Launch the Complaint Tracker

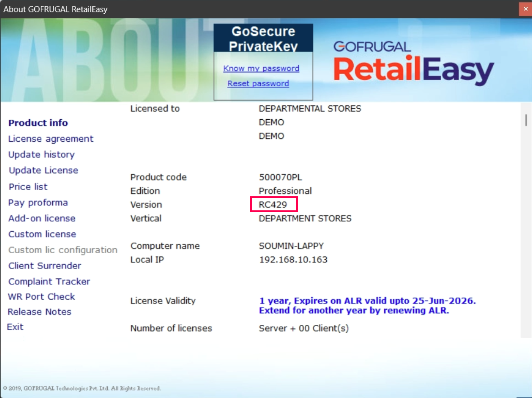coord(49,282)
